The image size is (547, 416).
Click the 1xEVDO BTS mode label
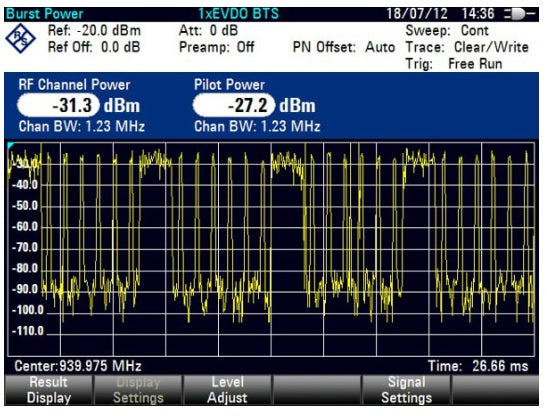tap(239, 14)
